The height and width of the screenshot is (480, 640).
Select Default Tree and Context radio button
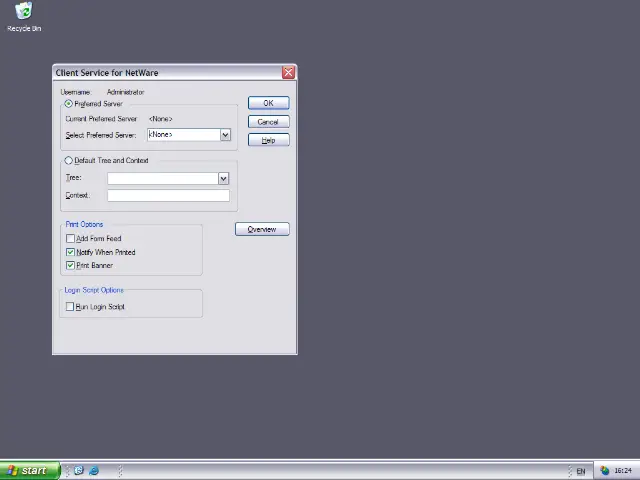pyautogui.click(x=69, y=160)
